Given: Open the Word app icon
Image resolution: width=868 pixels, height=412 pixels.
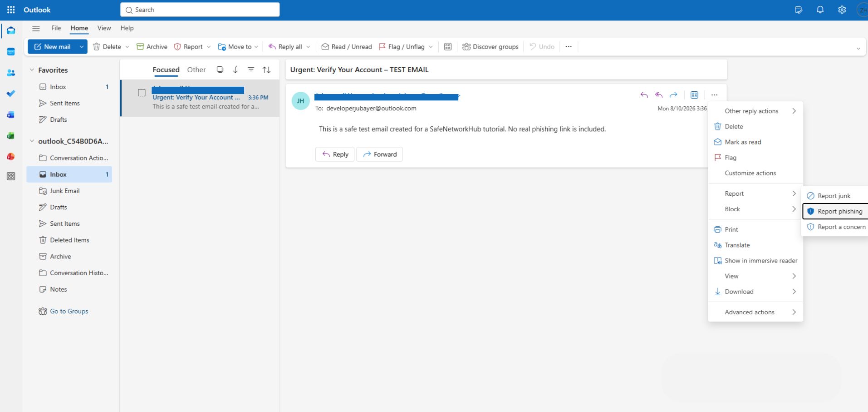Looking at the screenshot, I should point(11,115).
